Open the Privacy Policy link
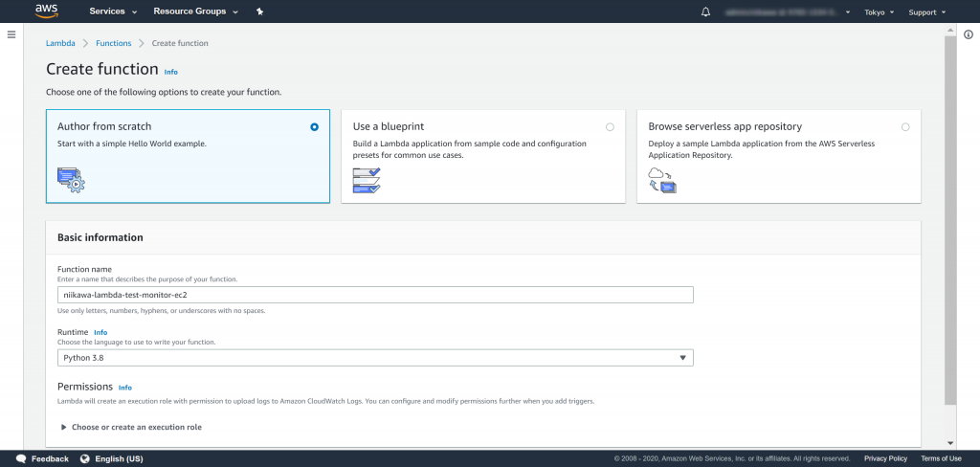Screen dimensions: 980x467 tap(885, 459)
